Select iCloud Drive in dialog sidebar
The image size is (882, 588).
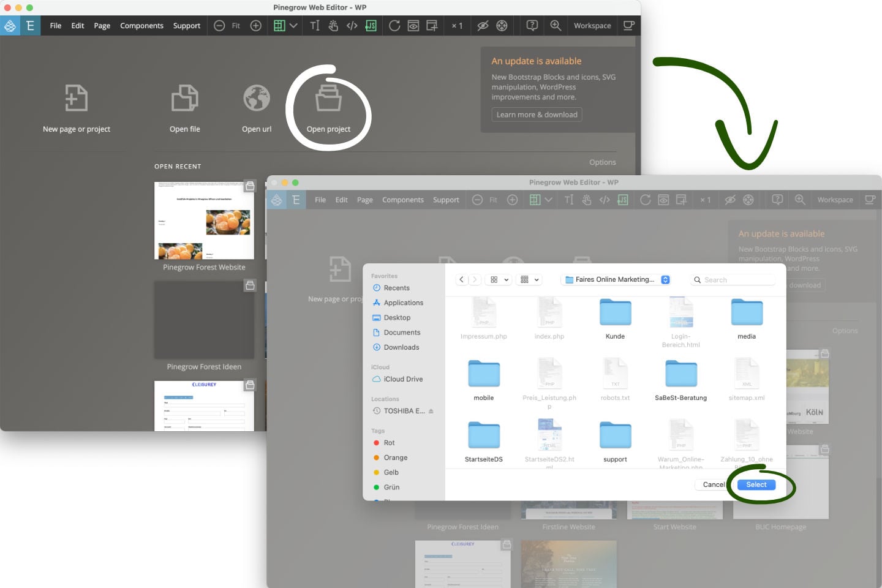[x=403, y=379]
